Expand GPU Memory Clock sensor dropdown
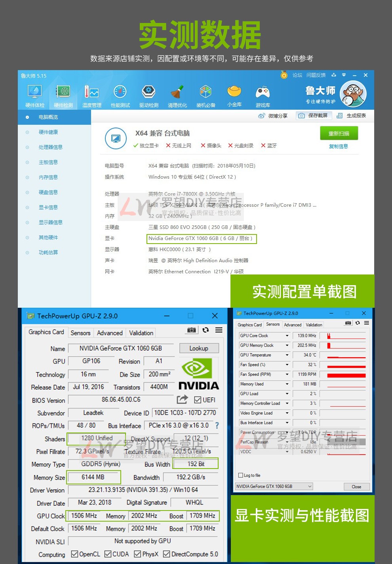The width and height of the screenshot is (392, 564). click(287, 345)
